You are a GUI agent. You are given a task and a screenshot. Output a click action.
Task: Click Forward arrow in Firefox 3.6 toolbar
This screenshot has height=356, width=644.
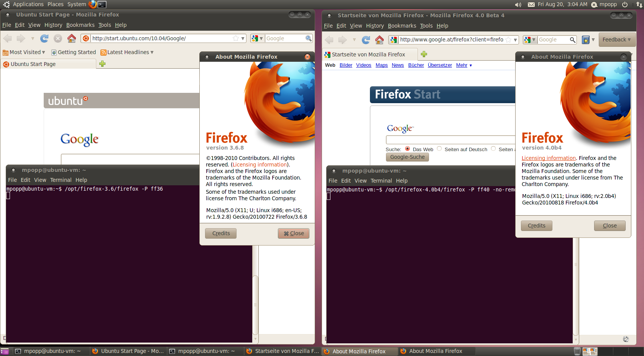(x=21, y=38)
